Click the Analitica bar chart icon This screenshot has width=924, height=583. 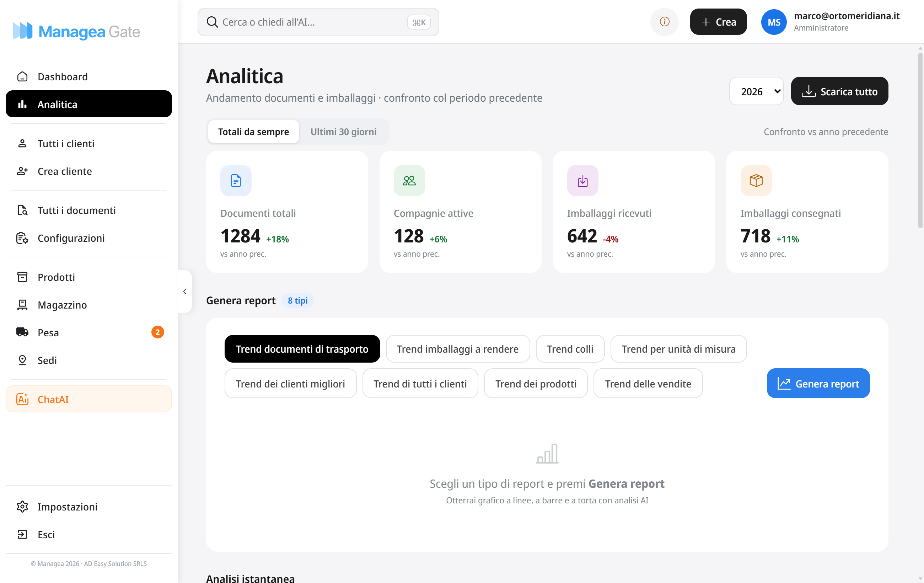click(22, 105)
